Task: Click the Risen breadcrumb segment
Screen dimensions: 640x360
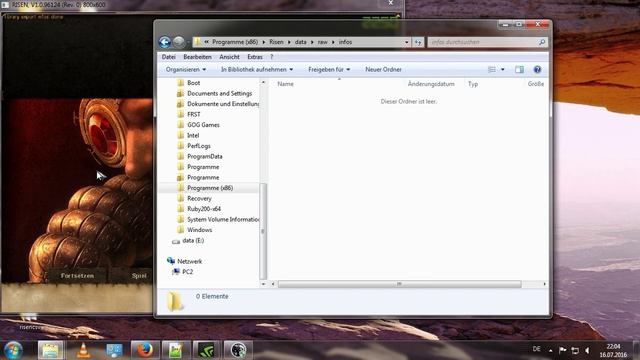Action: [276, 42]
